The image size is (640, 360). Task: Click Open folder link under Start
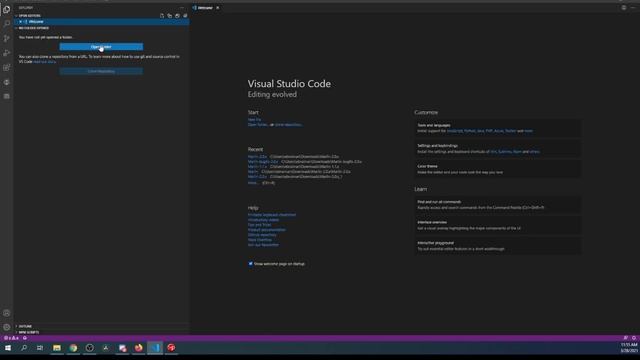tap(258, 125)
